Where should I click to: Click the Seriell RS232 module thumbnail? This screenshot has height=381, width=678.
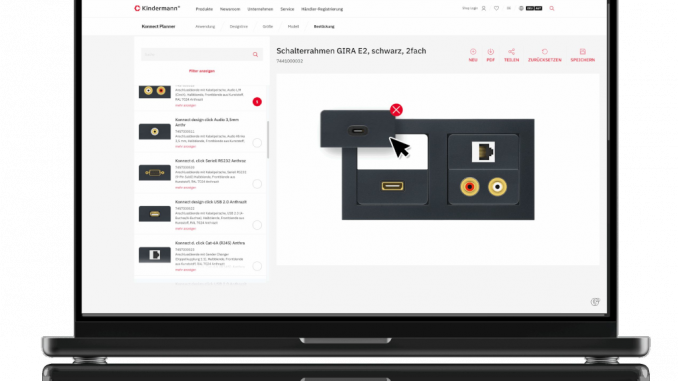pyautogui.click(x=154, y=173)
